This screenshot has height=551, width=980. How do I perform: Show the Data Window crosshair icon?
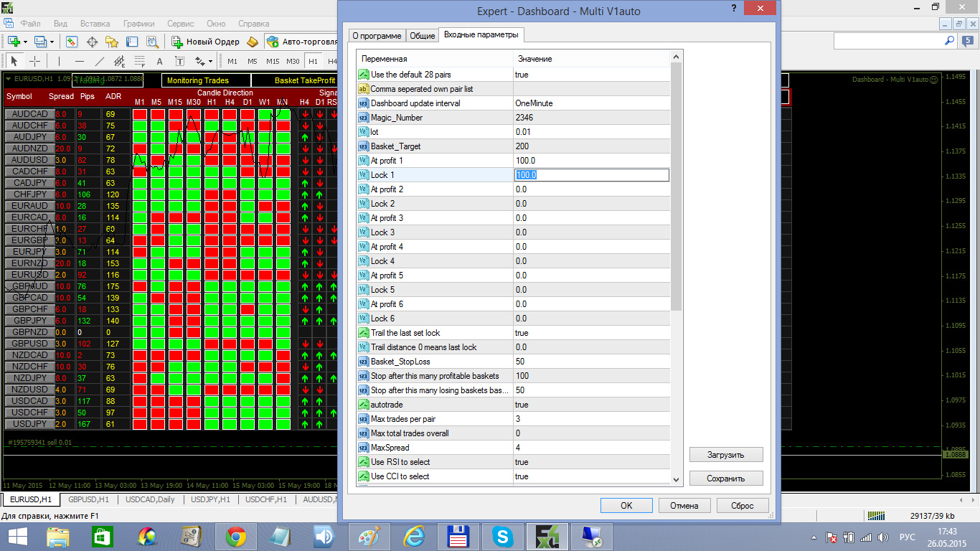tap(92, 42)
